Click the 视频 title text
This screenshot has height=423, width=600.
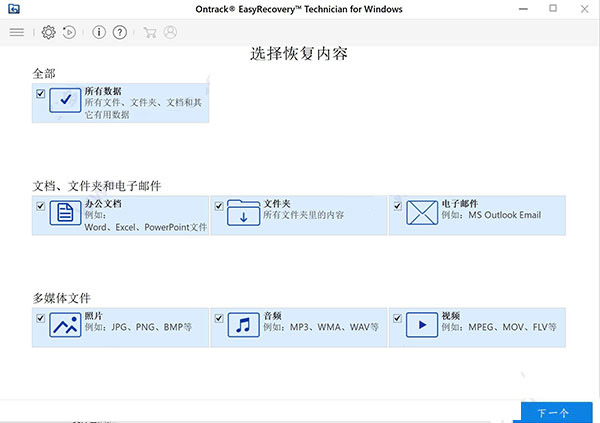451,316
